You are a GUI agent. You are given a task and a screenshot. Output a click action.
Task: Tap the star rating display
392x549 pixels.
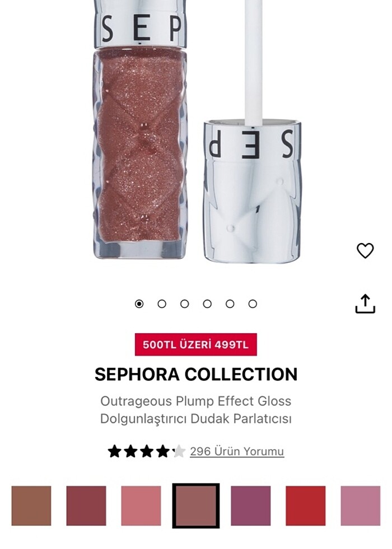pyautogui.click(x=146, y=452)
